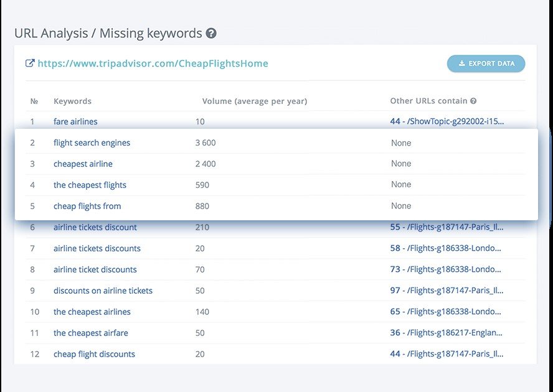Screen dimensions: 553x392
Task: Click the Keywords column header
Action: [x=72, y=101]
